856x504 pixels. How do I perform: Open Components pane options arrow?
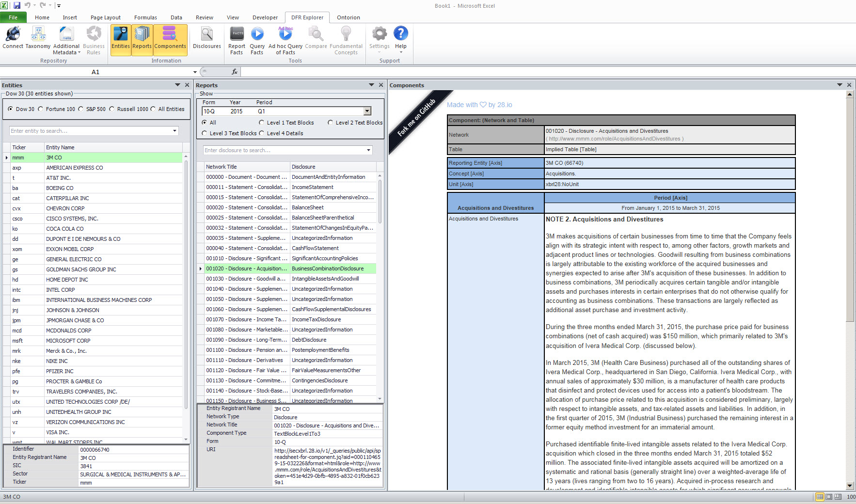pyautogui.click(x=840, y=85)
